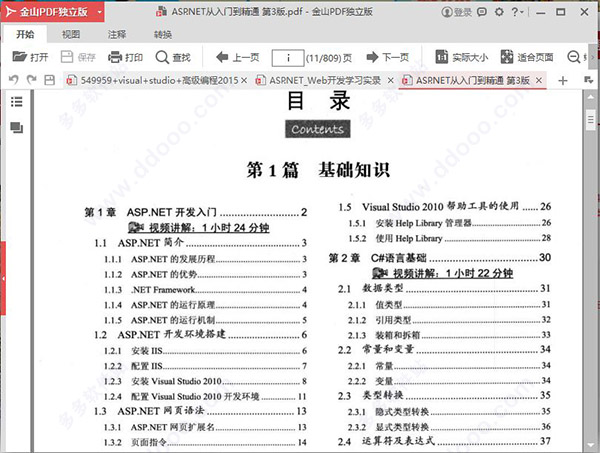
Task: Click the 1.5.2 使用 Help Library entry
Action: (x=450, y=238)
